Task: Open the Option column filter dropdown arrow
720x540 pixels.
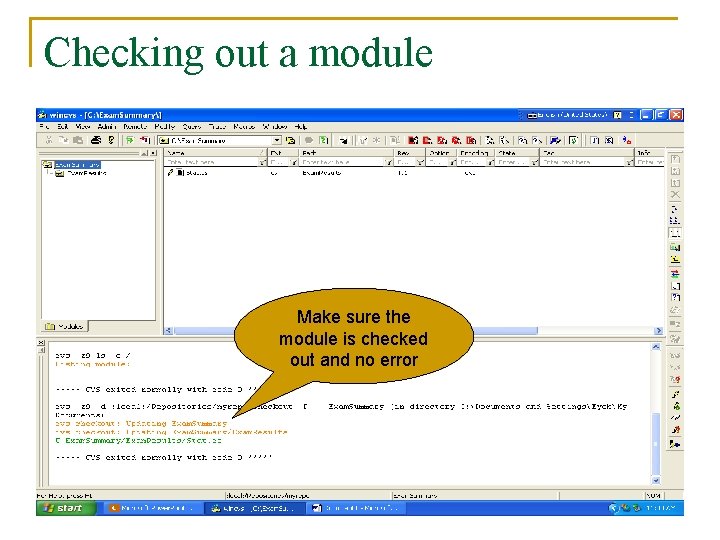Action: point(453,162)
